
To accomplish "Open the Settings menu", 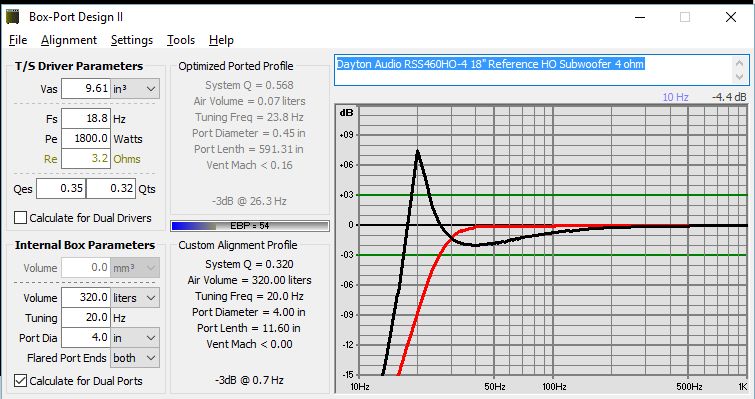I will (131, 40).
